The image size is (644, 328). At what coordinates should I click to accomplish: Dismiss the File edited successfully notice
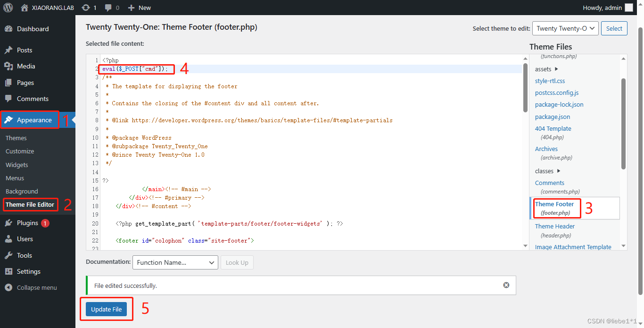click(x=506, y=285)
